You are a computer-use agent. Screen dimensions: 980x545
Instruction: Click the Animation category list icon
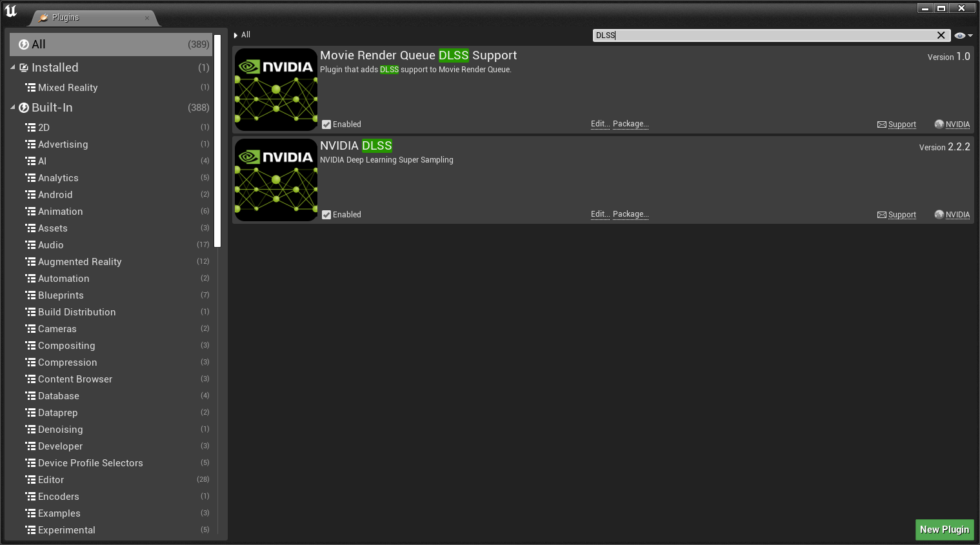pyautogui.click(x=30, y=212)
